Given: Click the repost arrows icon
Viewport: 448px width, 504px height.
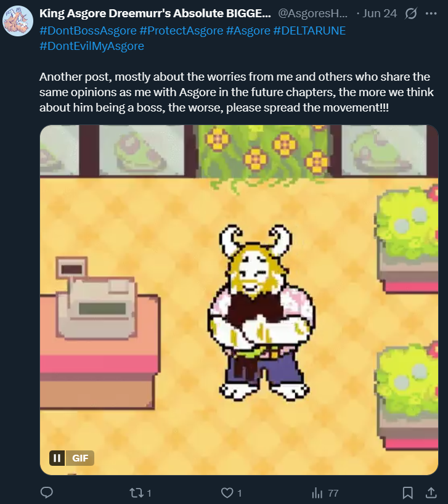Looking at the screenshot, I should tap(135, 493).
